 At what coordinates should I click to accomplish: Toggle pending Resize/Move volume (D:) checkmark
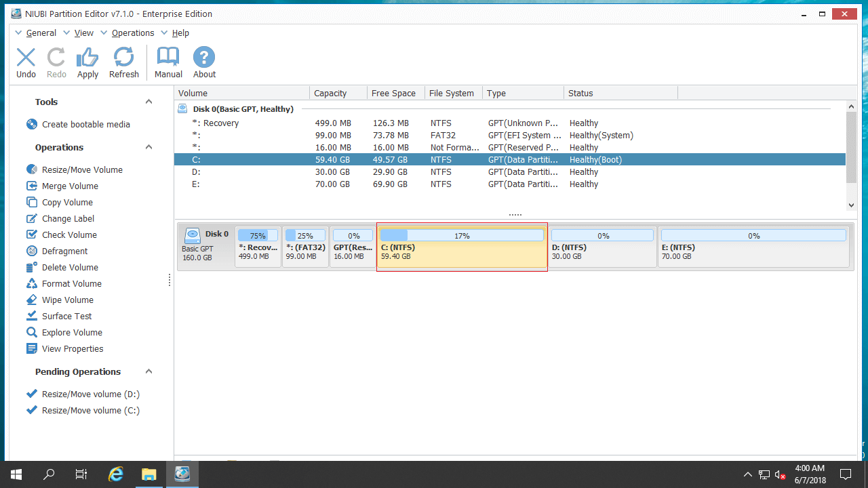tap(31, 394)
